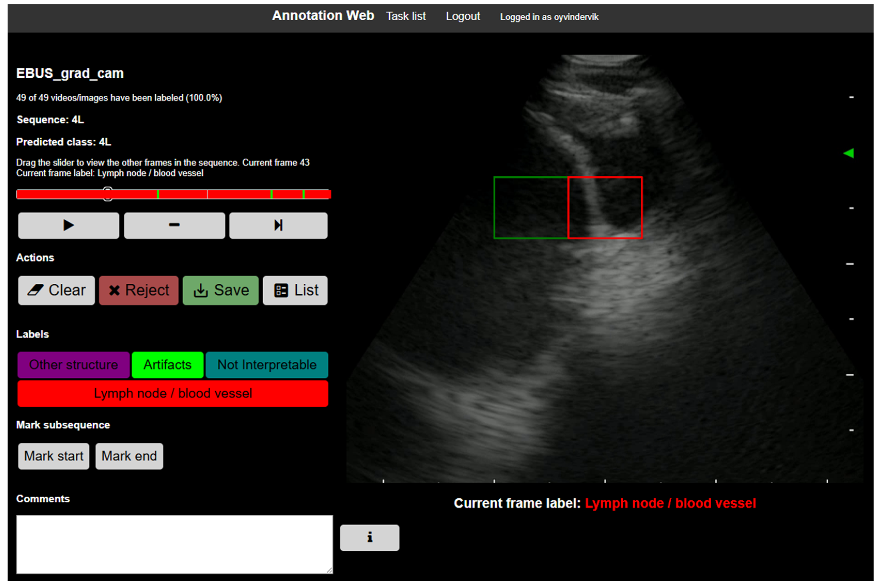This screenshot has height=588, width=880.
Task: Open the Task list menu item
Action: [406, 17]
